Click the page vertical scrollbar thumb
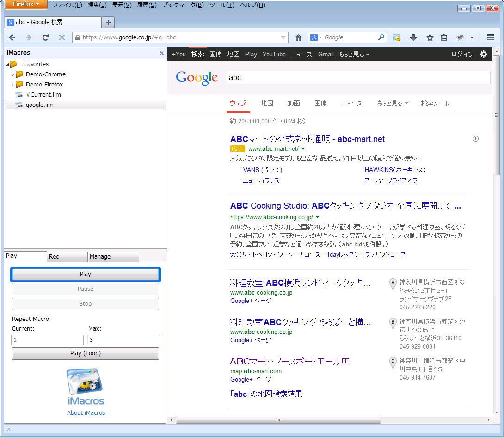 click(x=496, y=116)
